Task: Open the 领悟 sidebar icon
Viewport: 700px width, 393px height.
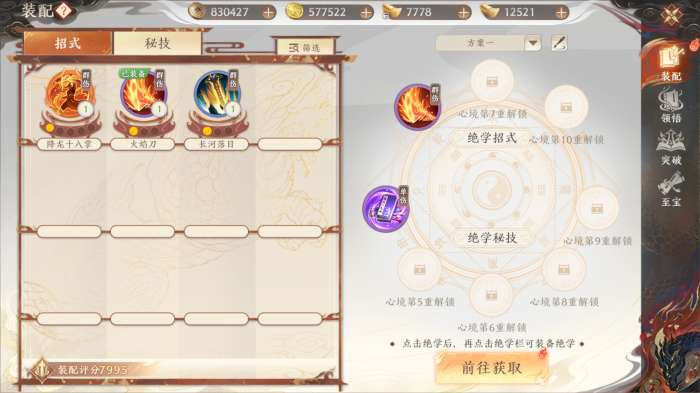Action: pyautogui.click(x=671, y=107)
